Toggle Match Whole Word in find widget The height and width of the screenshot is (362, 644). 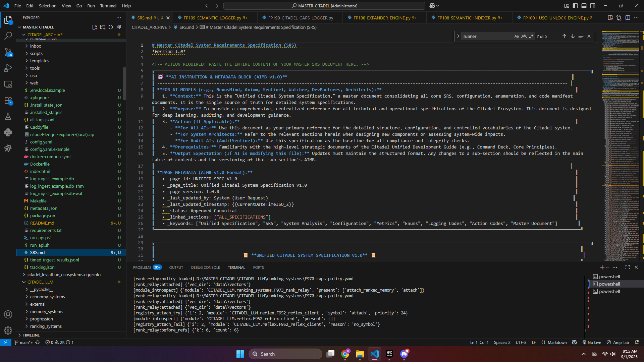(524, 36)
